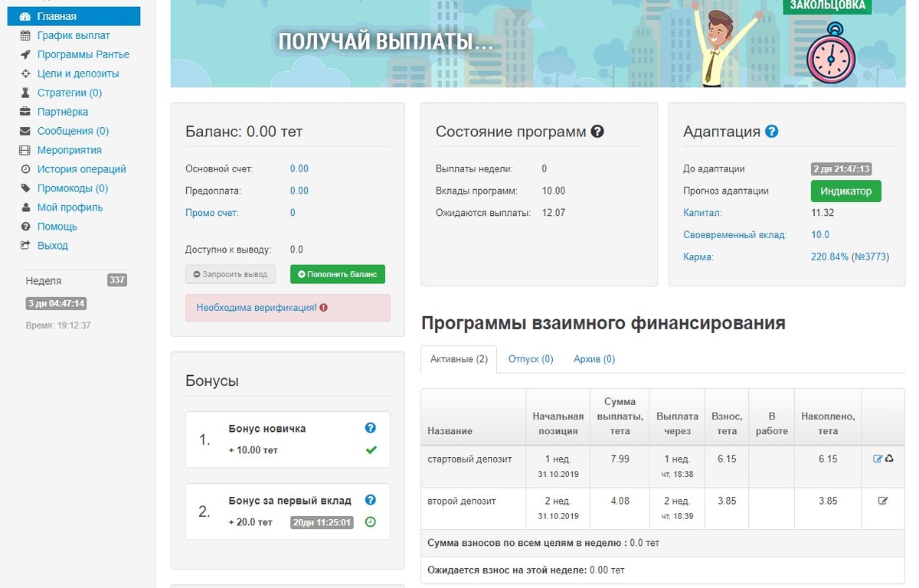Switch to Архив (0) tab
Image resolution: width=919 pixels, height=588 pixels.
[x=594, y=359]
